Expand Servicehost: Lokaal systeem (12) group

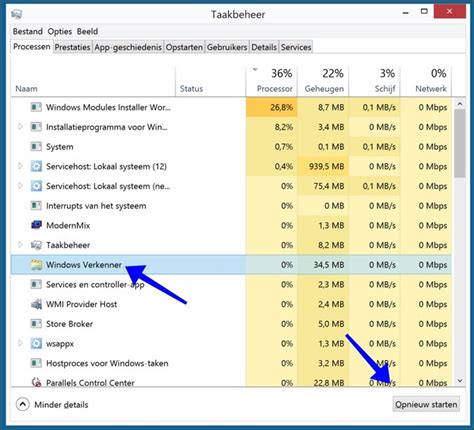pyautogui.click(x=20, y=166)
